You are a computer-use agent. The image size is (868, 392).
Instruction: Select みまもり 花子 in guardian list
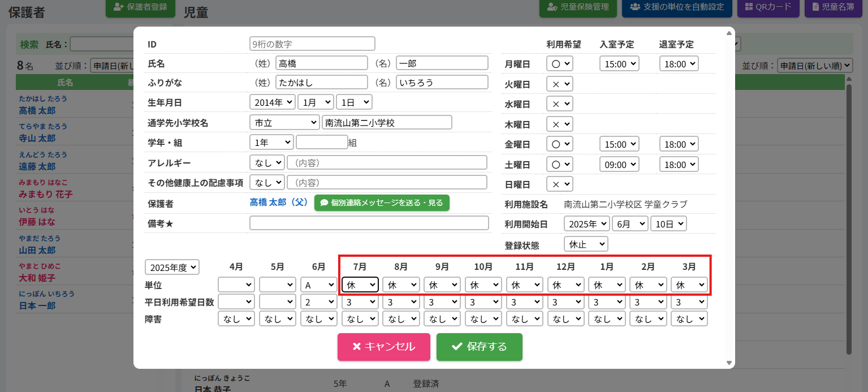[46, 194]
